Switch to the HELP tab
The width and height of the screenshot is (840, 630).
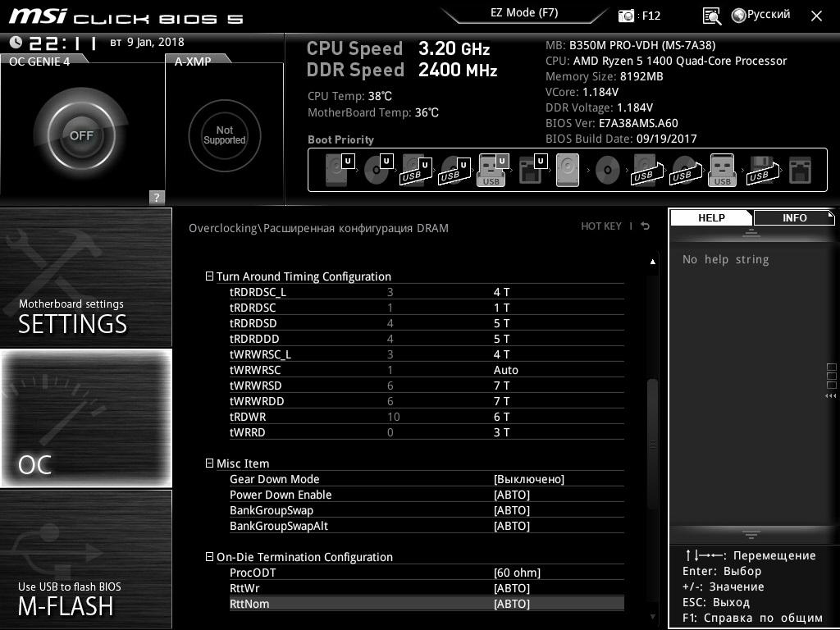click(x=711, y=217)
